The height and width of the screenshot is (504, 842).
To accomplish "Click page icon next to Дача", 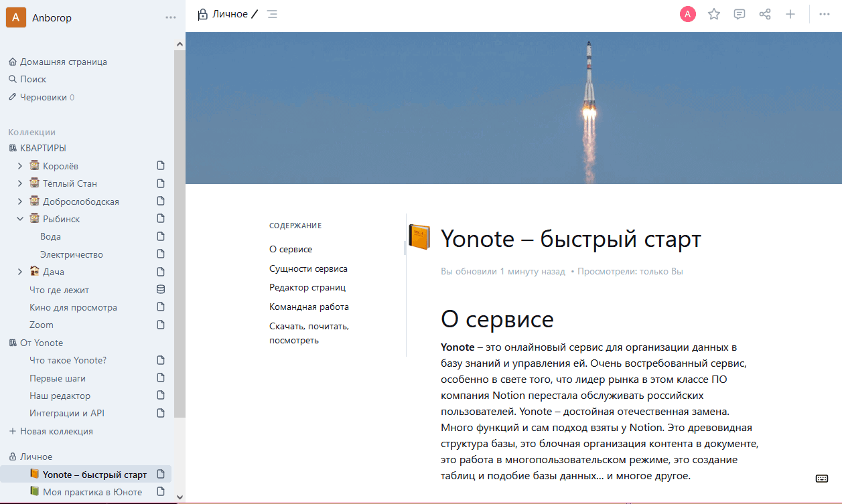I will (x=161, y=272).
